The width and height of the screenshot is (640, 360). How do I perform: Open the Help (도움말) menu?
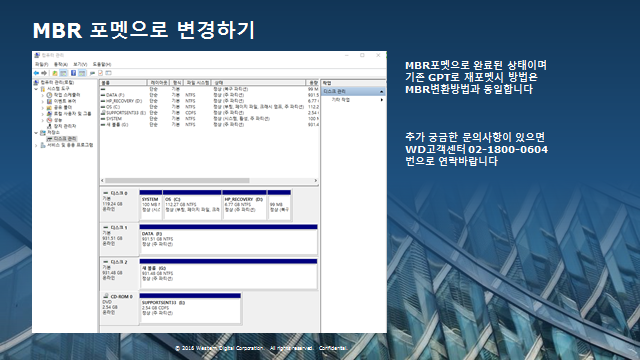coord(102,64)
